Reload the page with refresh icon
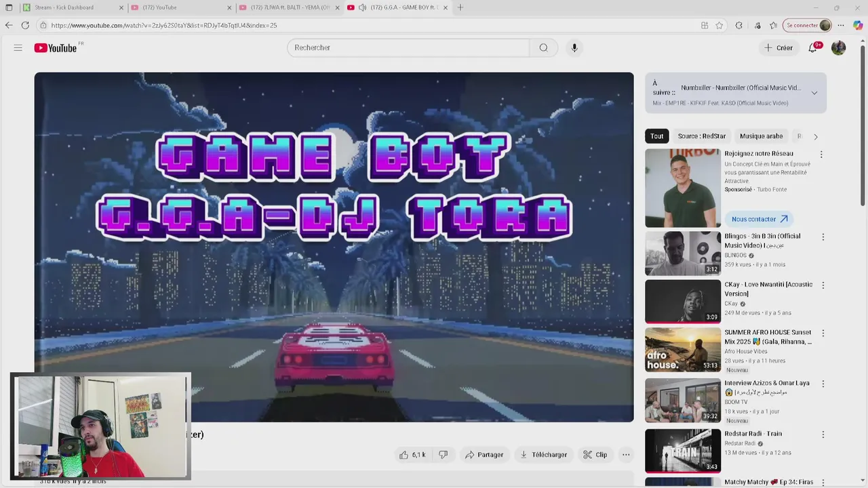868x488 pixels. [25, 25]
